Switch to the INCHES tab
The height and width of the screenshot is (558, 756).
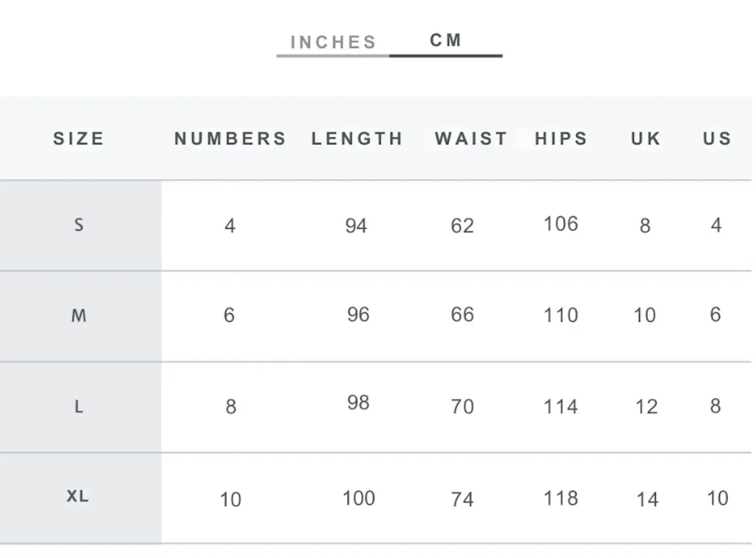(x=333, y=42)
